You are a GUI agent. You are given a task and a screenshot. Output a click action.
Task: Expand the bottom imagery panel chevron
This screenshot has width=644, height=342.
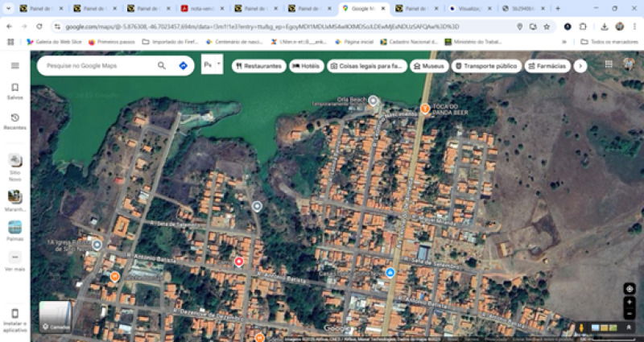629,328
